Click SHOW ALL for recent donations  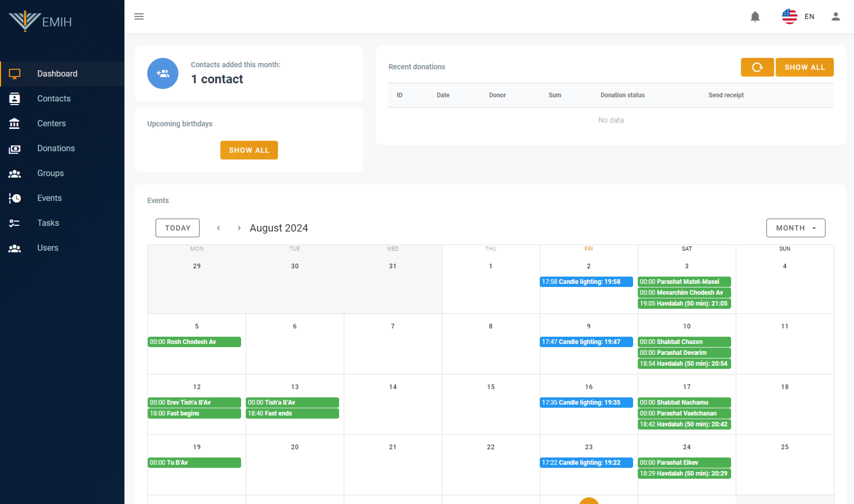(x=804, y=67)
